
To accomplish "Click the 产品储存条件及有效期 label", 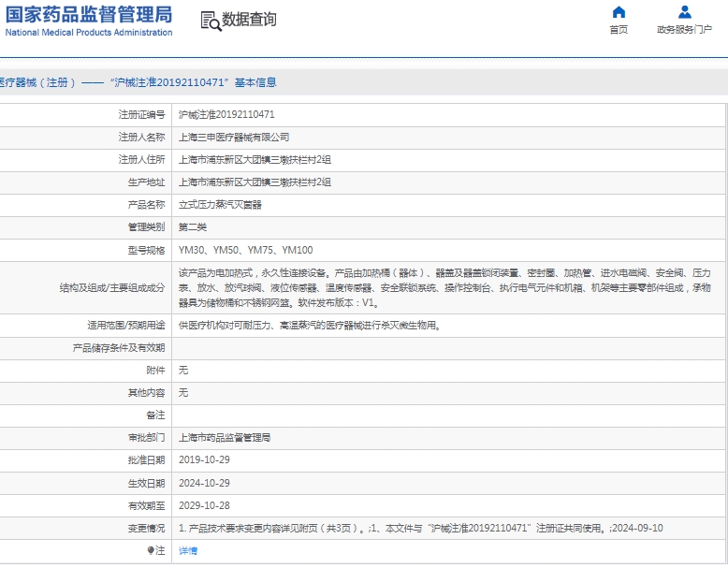I will [x=119, y=348].
